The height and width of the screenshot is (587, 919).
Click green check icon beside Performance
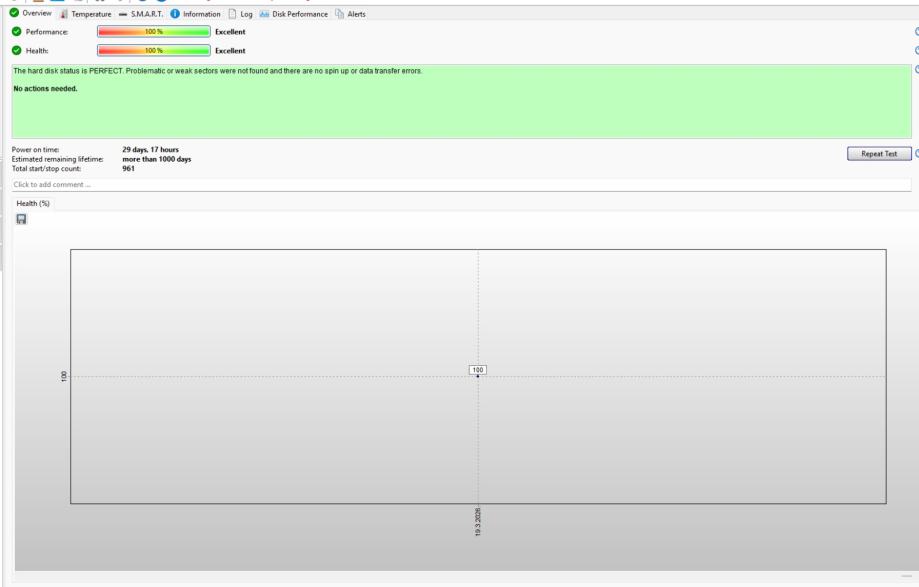click(x=16, y=32)
